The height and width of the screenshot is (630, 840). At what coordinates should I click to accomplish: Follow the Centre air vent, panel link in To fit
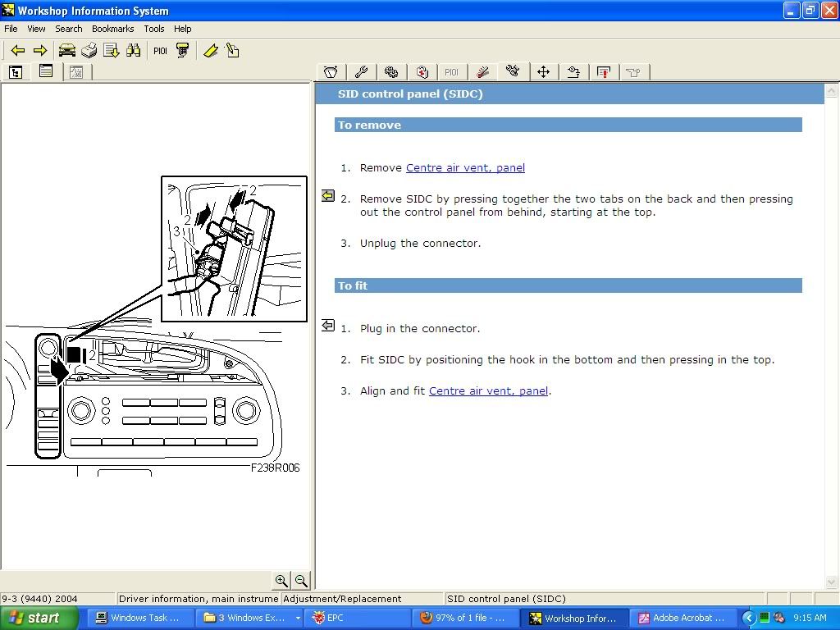pos(488,390)
